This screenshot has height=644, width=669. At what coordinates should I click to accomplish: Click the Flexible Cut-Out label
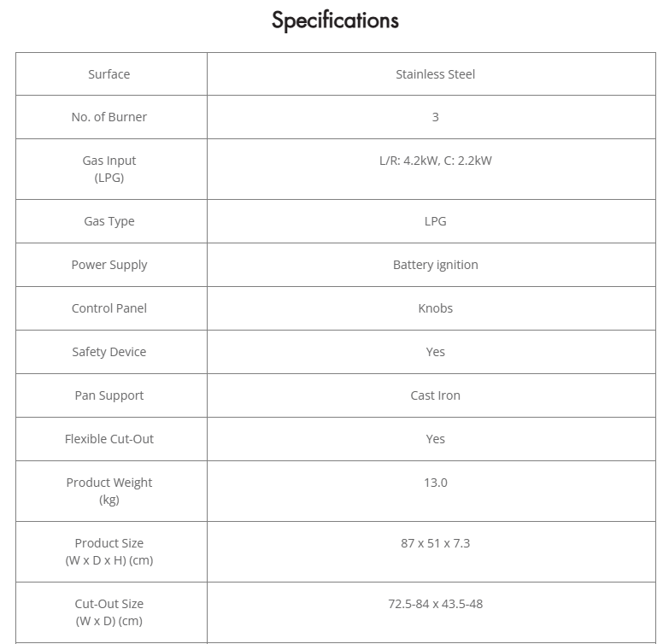point(109,439)
